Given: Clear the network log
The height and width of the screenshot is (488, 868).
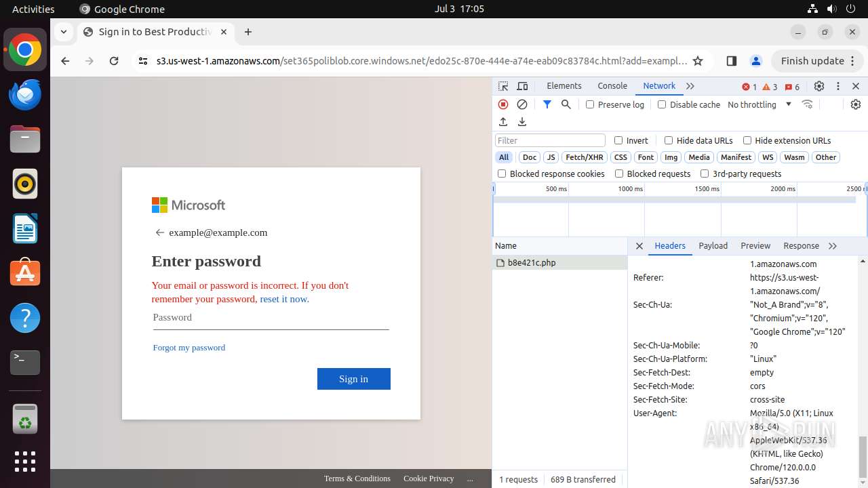Looking at the screenshot, I should click(522, 104).
